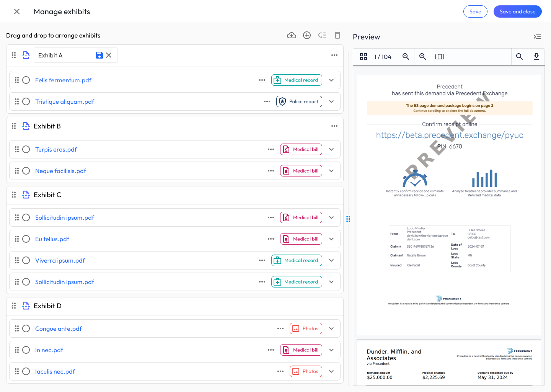Open thumbnail grid view in preview
Viewport: 551px width, 392px height.
[x=364, y=57]
